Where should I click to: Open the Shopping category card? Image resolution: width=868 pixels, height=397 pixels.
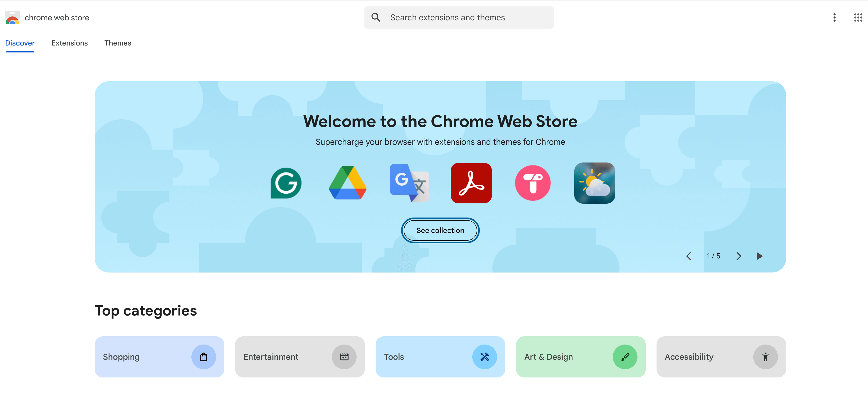tap(160, 357)
